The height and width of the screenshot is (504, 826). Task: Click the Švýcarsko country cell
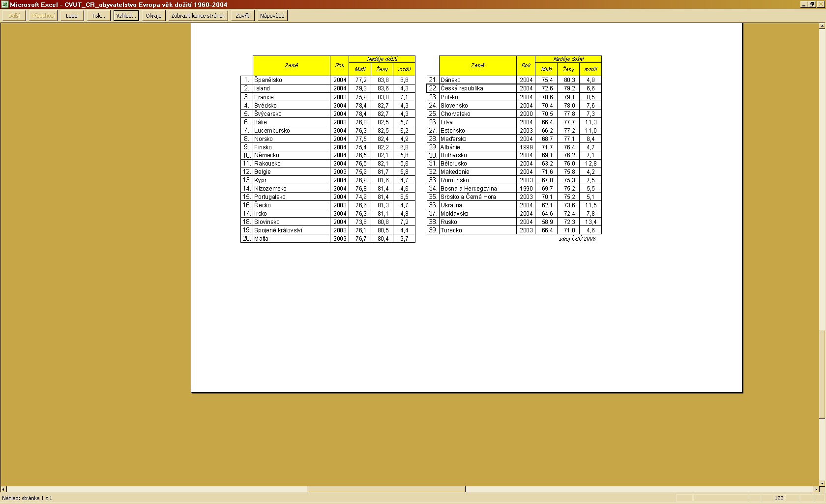tap(292, 114)
